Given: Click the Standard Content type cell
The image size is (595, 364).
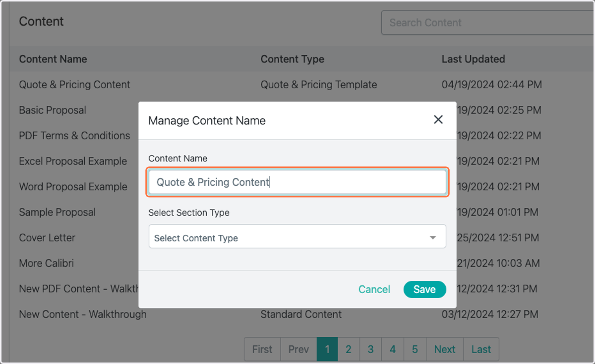Looking at the screenshot, I should tap(301, 314).
